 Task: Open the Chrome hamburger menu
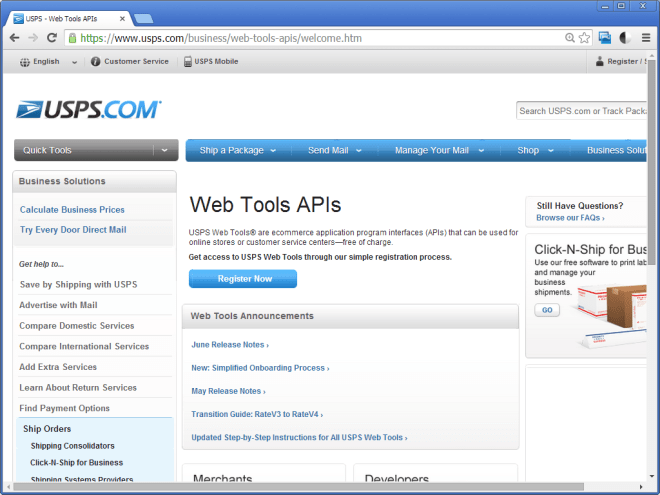(644, 38)
